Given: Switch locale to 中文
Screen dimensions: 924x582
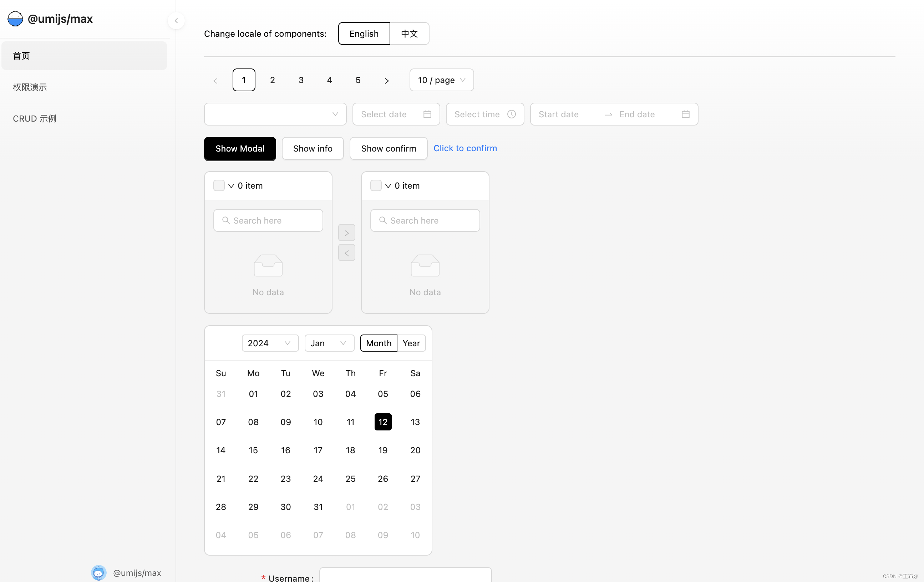Looking at the screenshot, I should coord(409,34).
